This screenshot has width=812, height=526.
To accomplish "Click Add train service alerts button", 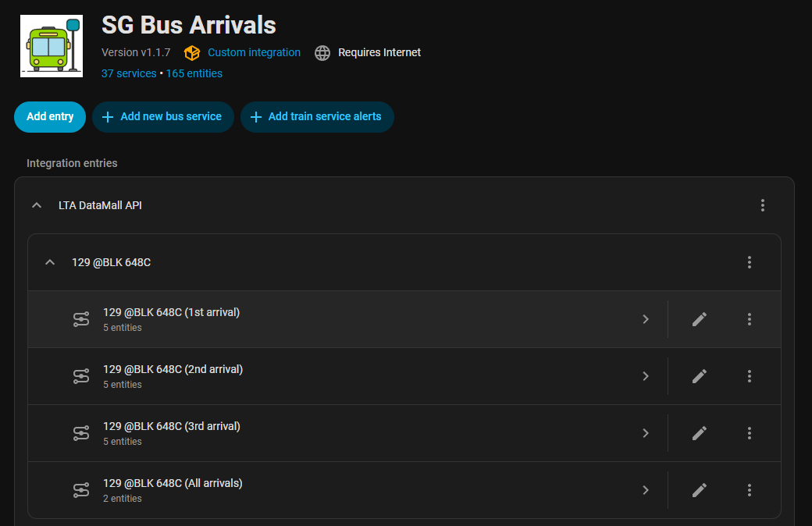I will point(316,117).
